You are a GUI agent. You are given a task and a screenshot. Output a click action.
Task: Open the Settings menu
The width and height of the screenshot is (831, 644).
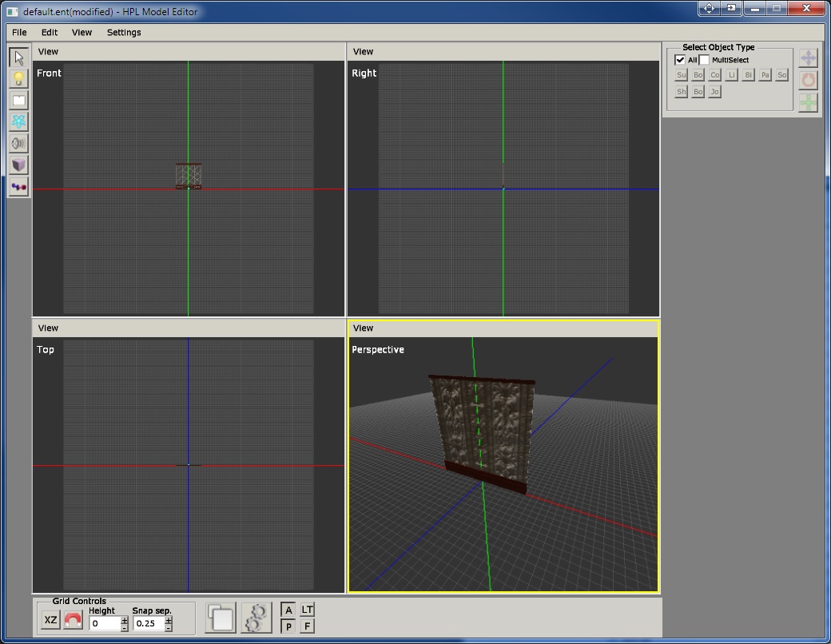click(123, 33)
